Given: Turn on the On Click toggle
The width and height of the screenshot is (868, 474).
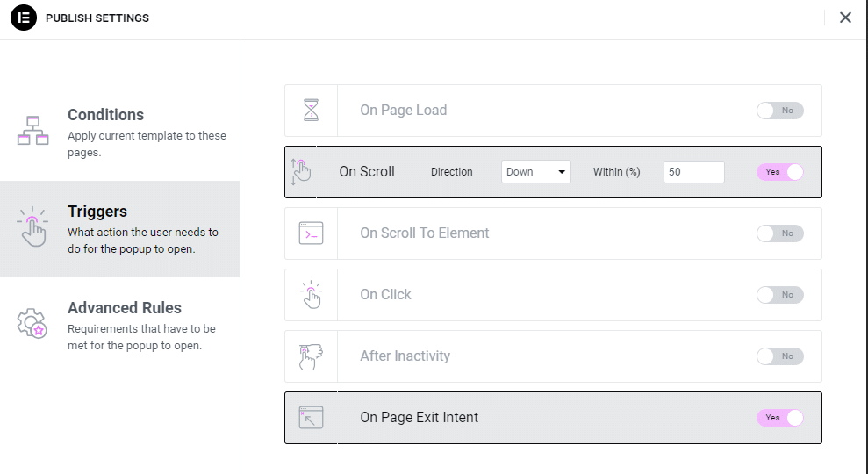Looking at the screenshot, I should click(780, 295).
